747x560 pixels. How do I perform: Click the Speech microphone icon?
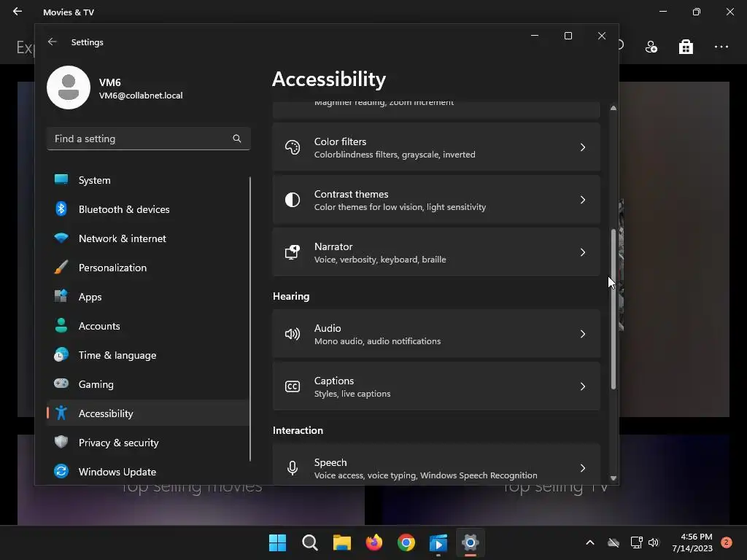click(x=293, y=468)
